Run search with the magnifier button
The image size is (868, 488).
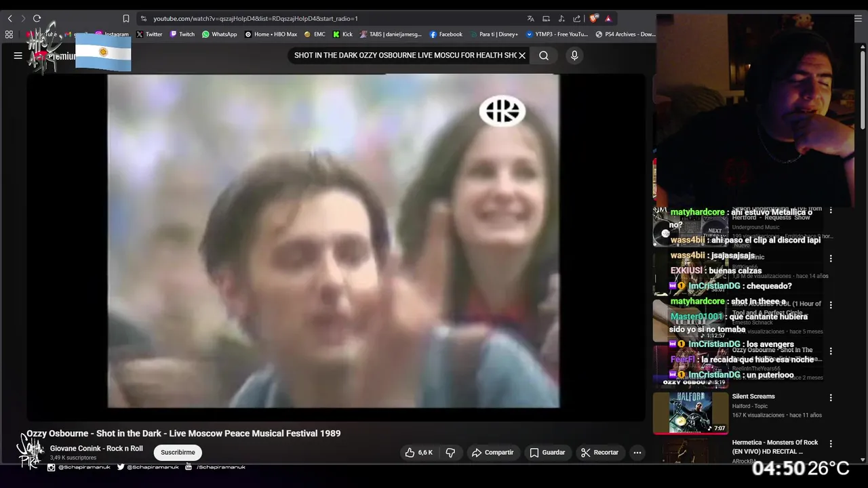[x=544, y=56]
